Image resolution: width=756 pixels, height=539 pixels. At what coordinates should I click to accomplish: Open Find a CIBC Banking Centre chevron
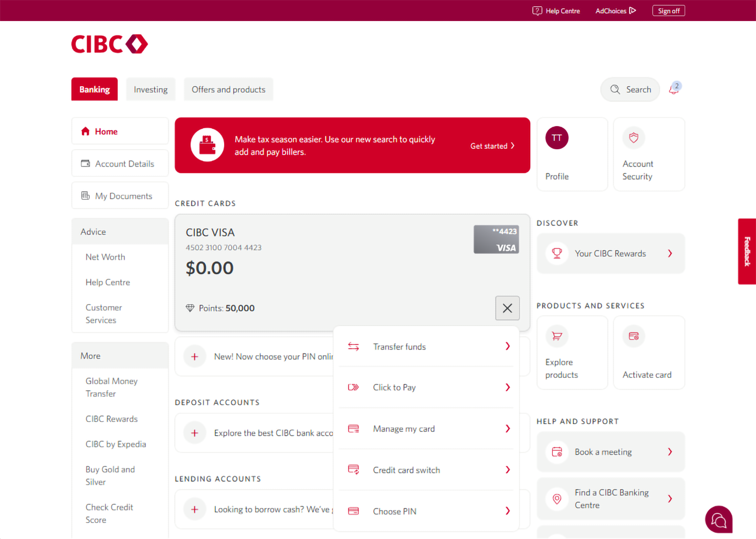tap(670, 499)
